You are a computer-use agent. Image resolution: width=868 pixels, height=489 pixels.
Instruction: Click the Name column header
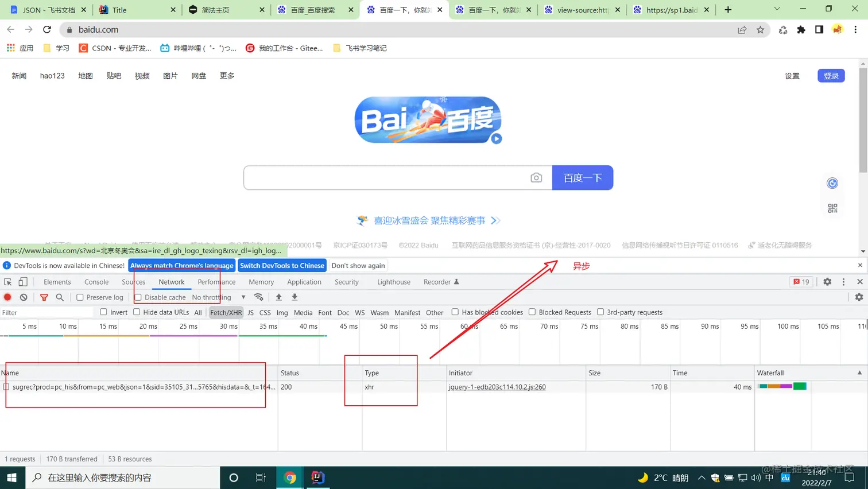[139, 372]
